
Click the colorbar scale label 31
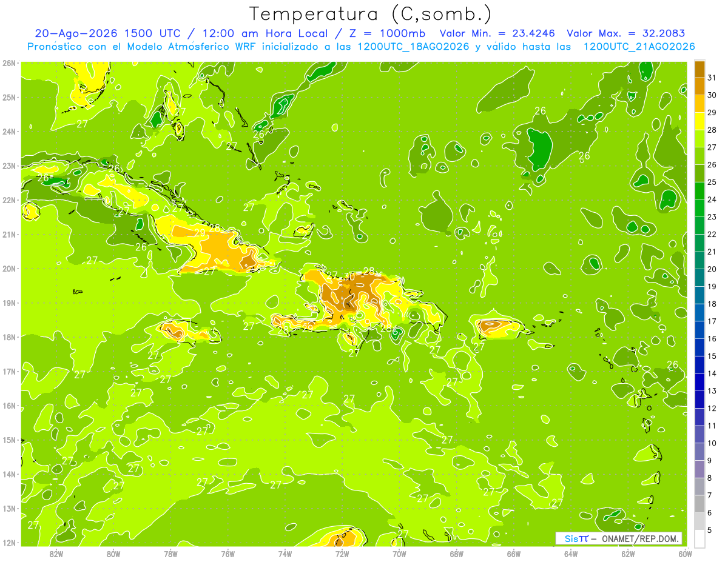point(712,78)
